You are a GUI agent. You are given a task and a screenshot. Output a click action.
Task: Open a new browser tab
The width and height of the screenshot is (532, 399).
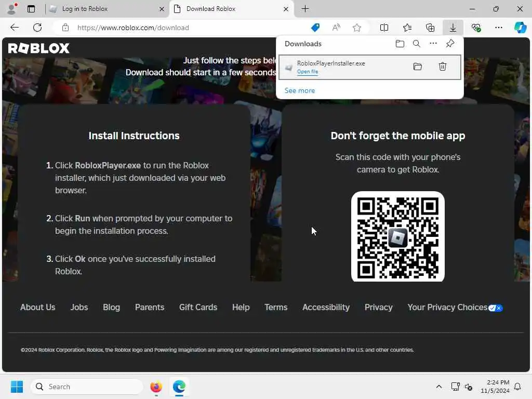point(305,9)
